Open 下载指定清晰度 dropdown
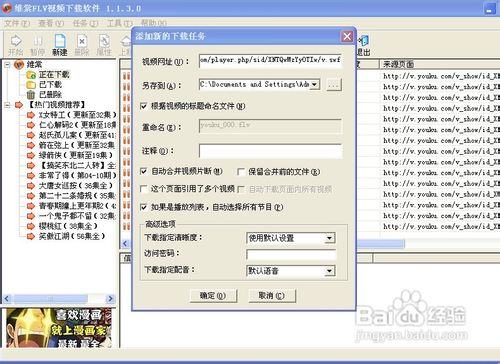The width and height of the screenshot is (500, 364). 329,238
